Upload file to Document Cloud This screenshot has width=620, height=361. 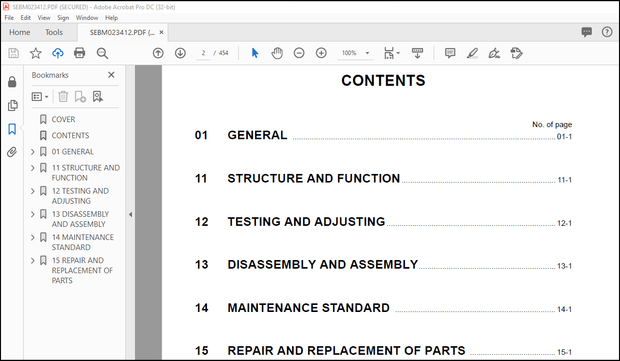tap(58, 53)
